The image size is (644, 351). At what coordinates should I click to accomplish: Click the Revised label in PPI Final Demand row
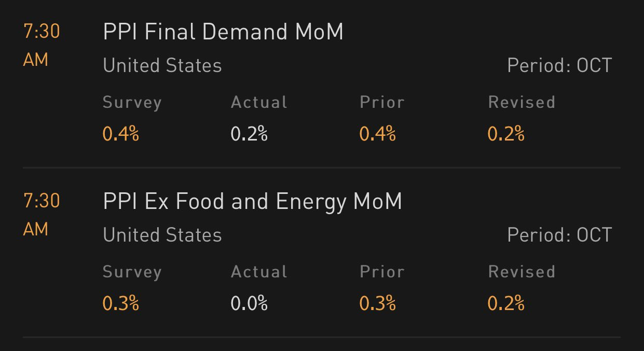(x=522, y=102)
